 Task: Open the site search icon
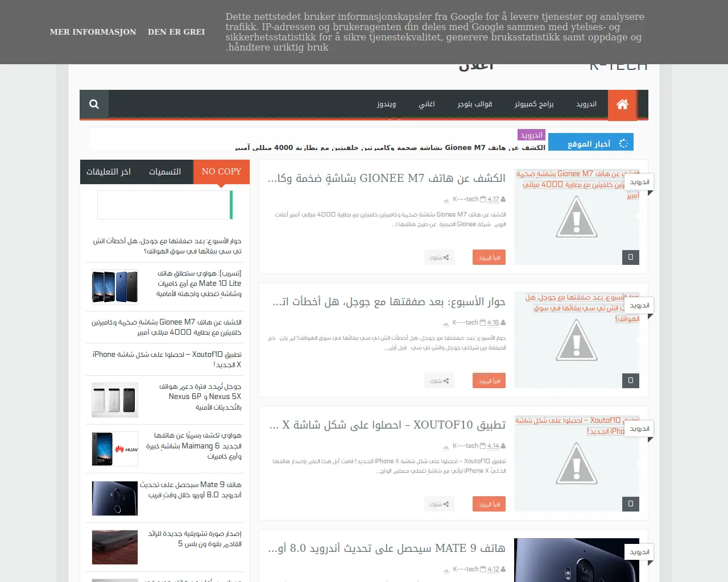[94, 103]
